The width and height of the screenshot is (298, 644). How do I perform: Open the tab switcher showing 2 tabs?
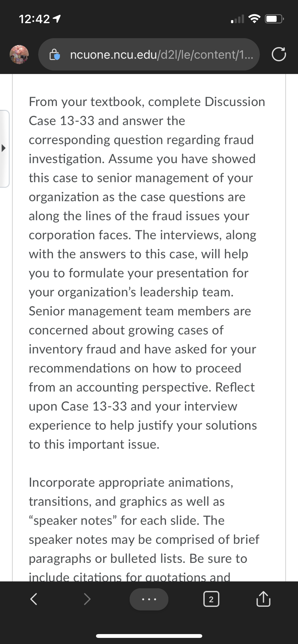(x=211, y=599)
